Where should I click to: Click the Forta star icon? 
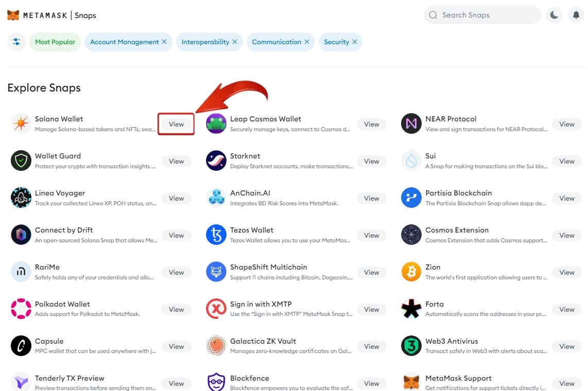click(x=411, y=309)
